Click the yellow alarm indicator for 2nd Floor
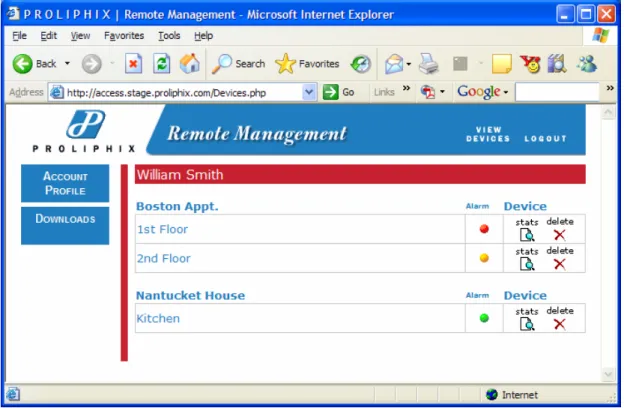This screenshot has height=408, width=624. [x=484, y=258]
